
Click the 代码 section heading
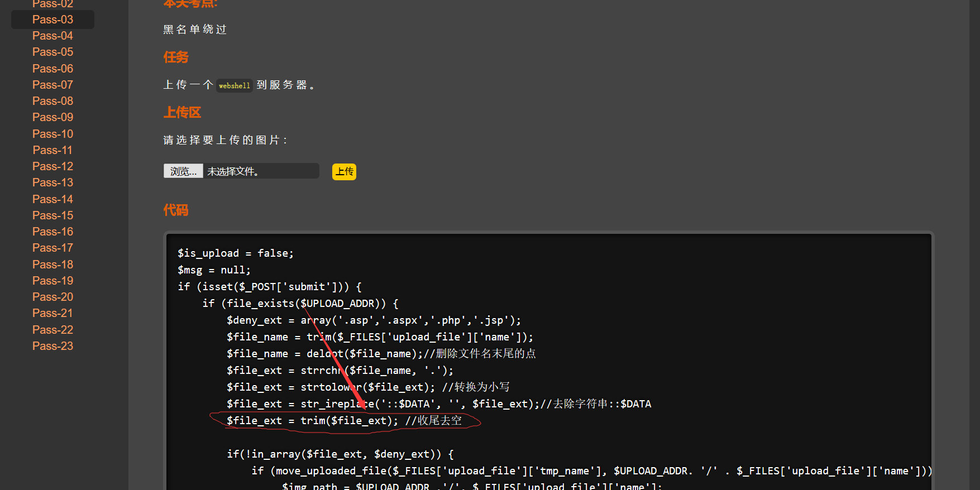point(176,210)
